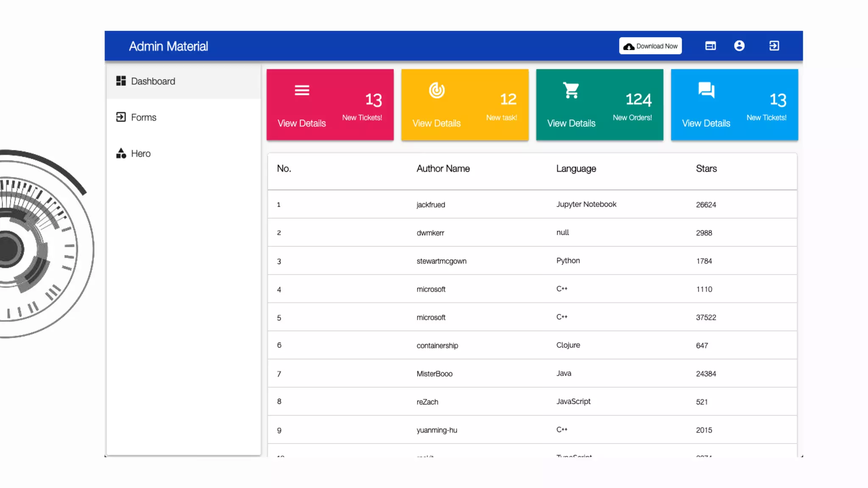
Task: Open Forms from the sidebar
Action: (x=144, y=117)
